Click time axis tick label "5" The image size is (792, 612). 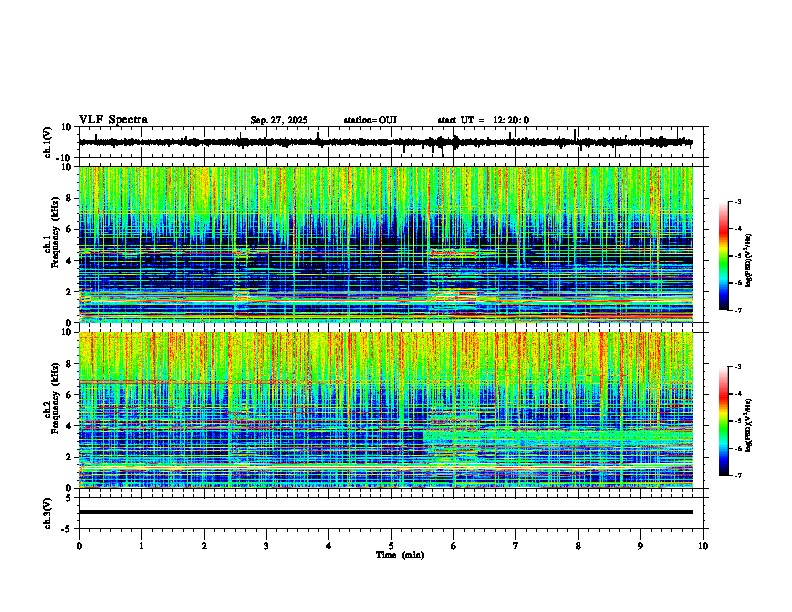click(391, 546)
